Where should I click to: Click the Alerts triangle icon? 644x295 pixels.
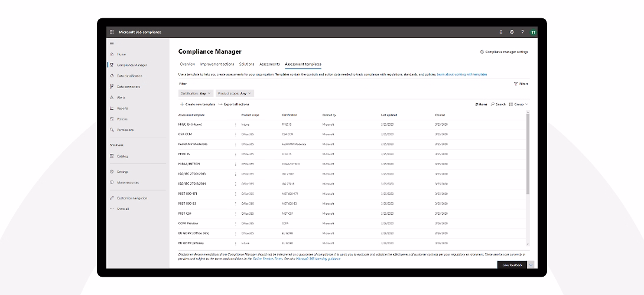pos(112,98)
